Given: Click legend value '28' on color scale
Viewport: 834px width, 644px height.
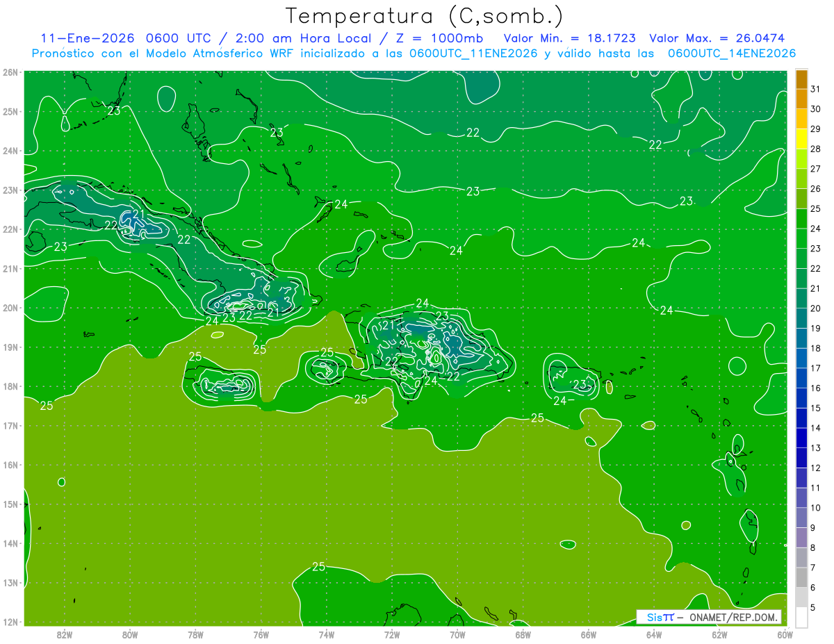Looking at the screenshot, I should [x=815, y=149].
